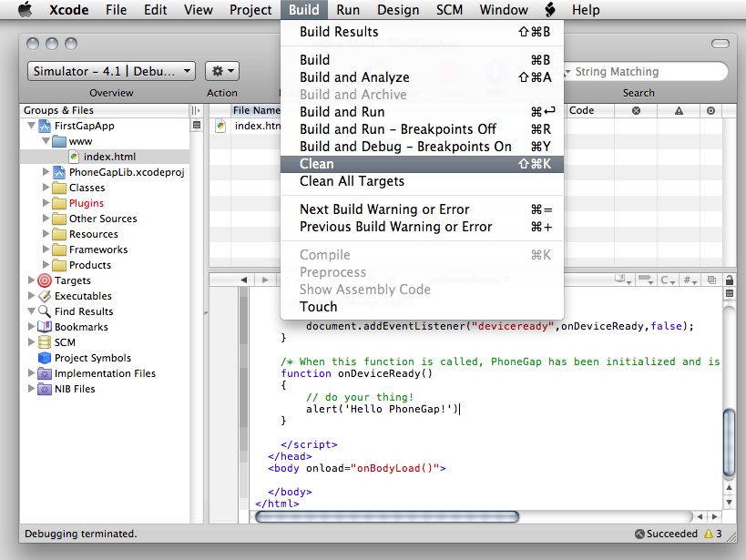
Task: Choose Build and Run menu item
Action: 422,112
